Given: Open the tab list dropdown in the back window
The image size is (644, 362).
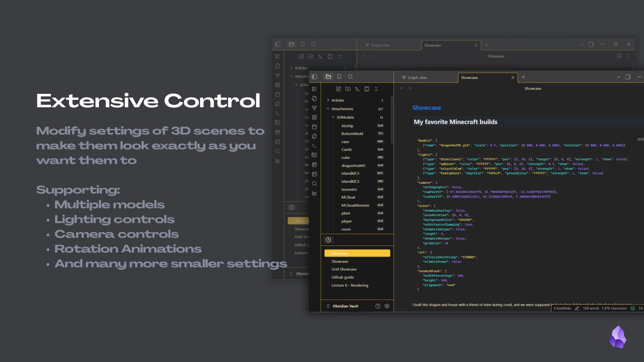Looking at the screenshot, I should click(582, 45).
